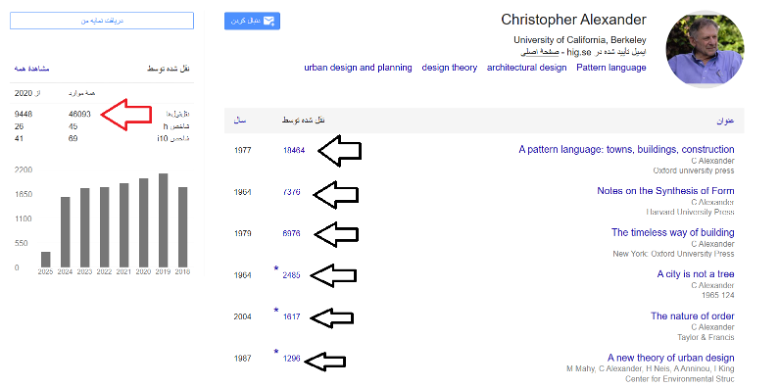Sort articles by the year column header

(240, 121)
